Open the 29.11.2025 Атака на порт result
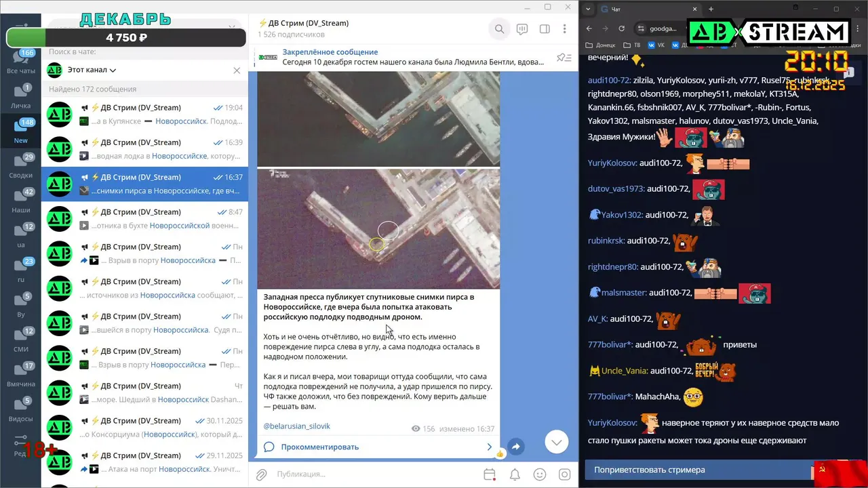 (x=144, y=462)
